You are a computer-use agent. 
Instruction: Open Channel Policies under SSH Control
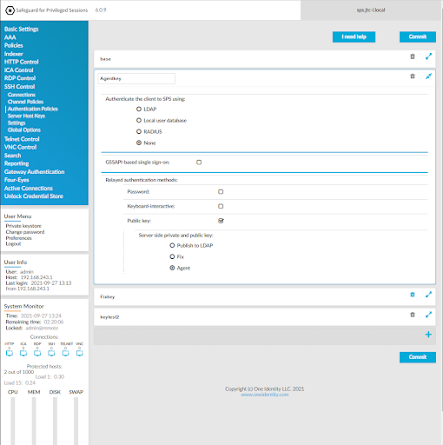26,102
